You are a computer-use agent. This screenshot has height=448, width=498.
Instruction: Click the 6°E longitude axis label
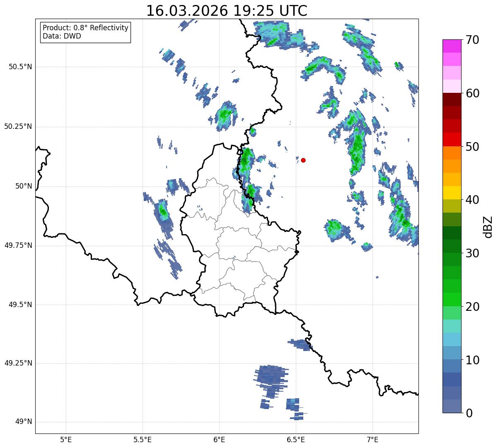[219, 440]
